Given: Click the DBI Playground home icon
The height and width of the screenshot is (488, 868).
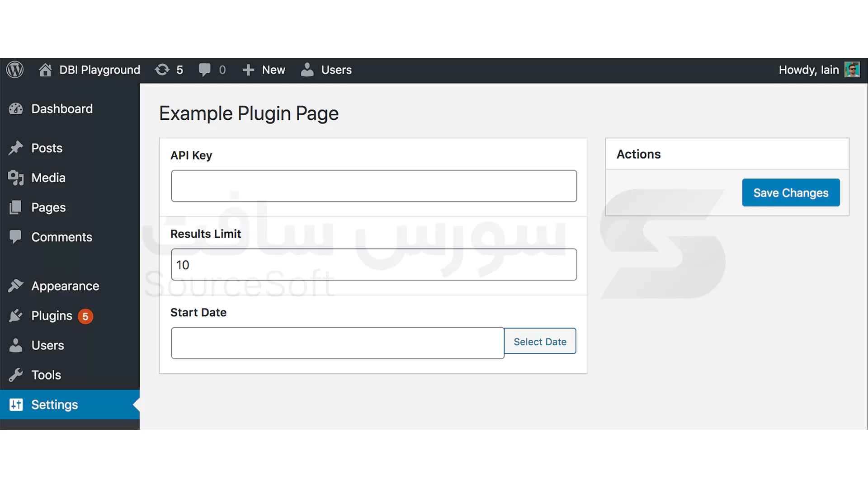Looking at the screenshot, I should [x=45, y=70].
